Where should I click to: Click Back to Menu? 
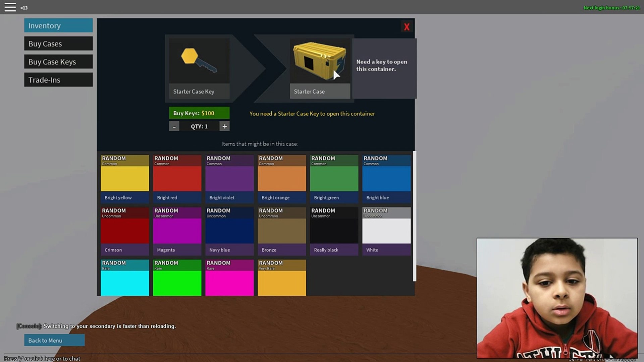pos(54,340)
